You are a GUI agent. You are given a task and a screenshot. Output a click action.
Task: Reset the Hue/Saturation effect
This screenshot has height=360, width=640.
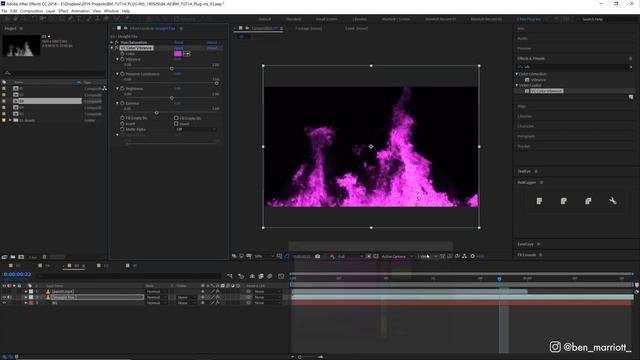[x=179, y=42]
